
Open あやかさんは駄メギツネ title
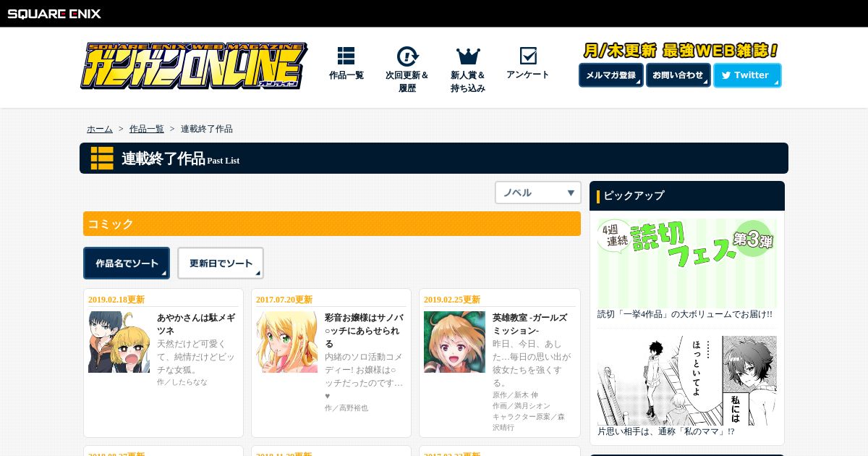(x=196, y=324)
